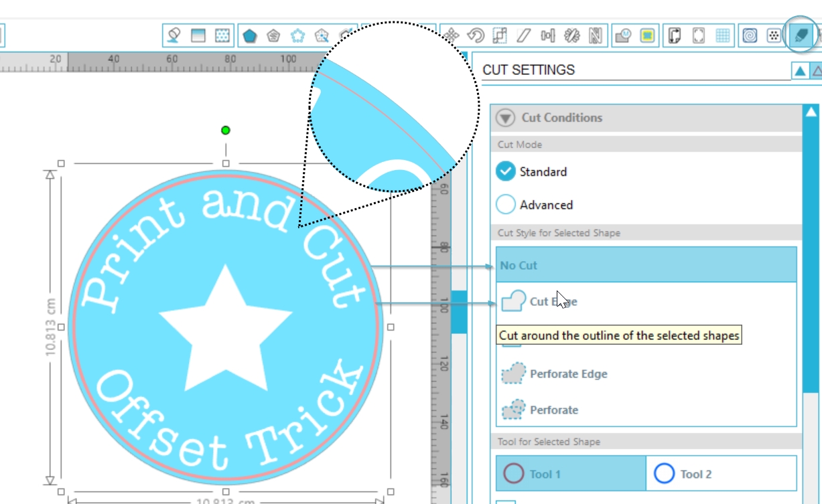Image resolution: width=822 pixels, height=504 pixels.
Task: Open the Shear slanted-shape icon
Action: [524, 35]
